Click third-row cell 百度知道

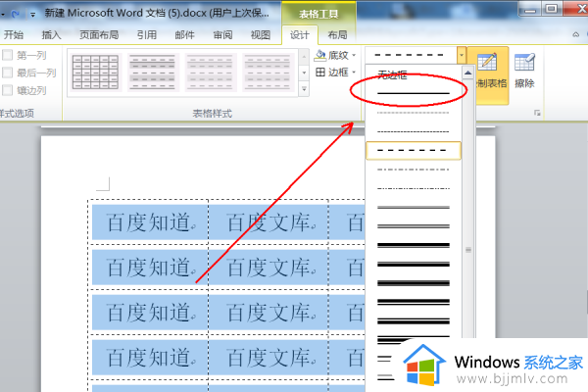tap(149, 312)
